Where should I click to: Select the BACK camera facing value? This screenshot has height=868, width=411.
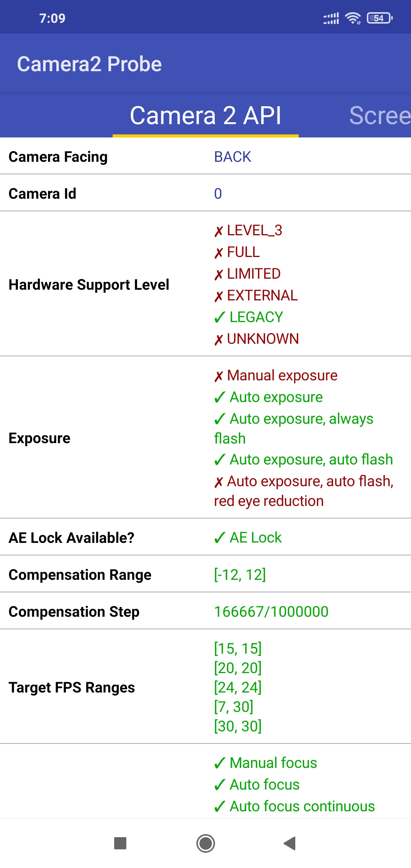click(232, 156)
